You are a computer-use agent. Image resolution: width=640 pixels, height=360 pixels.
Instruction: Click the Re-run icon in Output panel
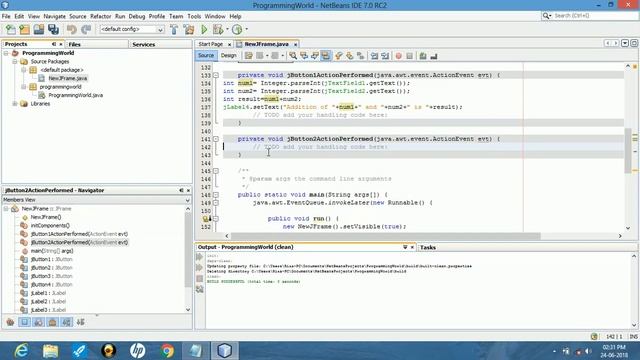click(x=200, y=257)
